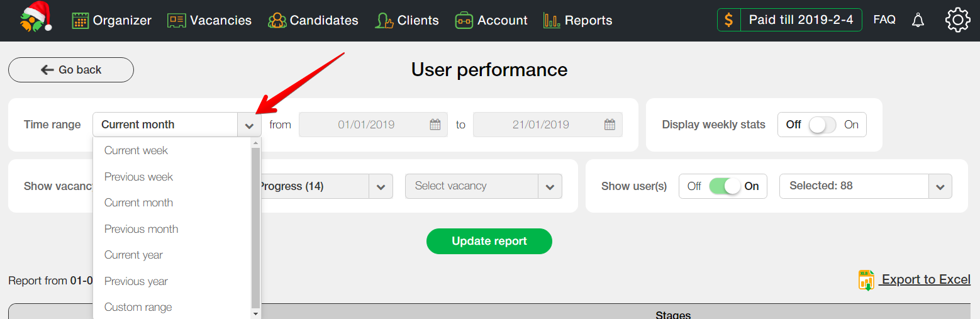The width and height of the screenshot is (980, 319).
Task: Click the Organizer calendar icon
Action: click(80, 21)
